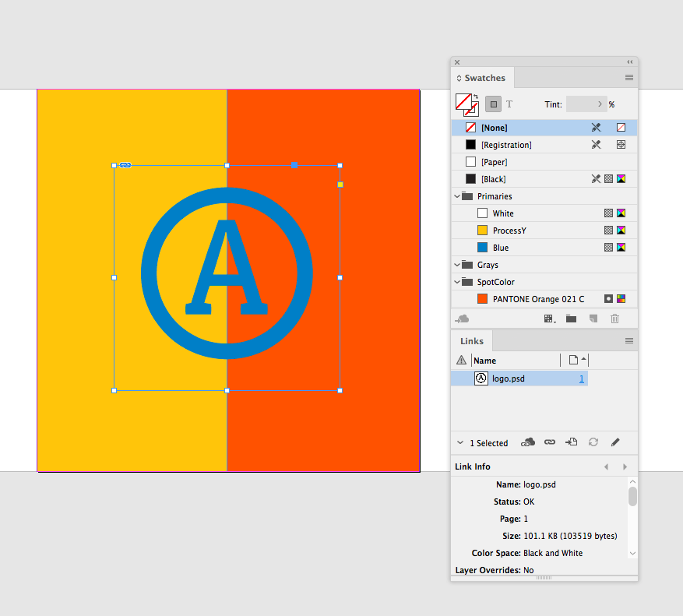Edit Original with the pencil icon
Viewport: 683px width, 616px height.
[615, 442]
